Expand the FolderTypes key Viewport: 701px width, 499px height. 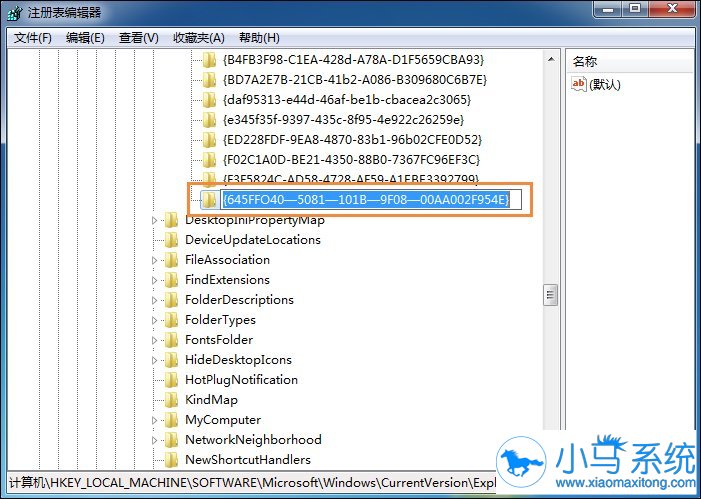tap(154, 321)
